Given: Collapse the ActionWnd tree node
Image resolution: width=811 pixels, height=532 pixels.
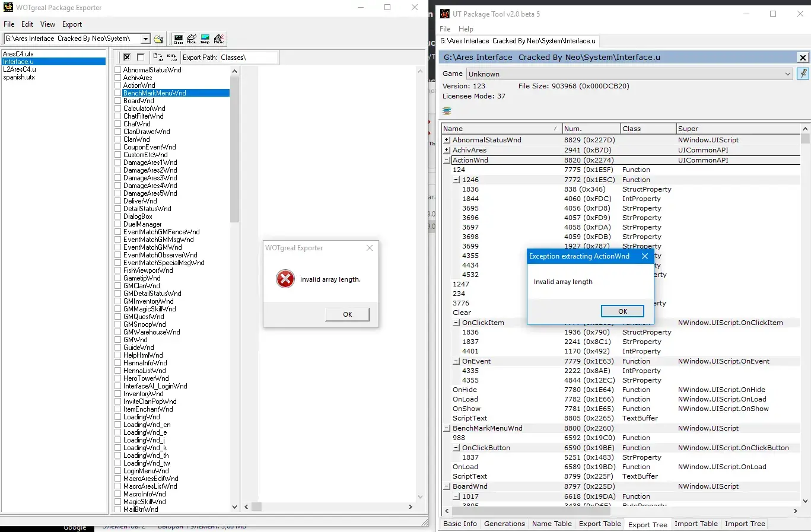Looking at the screenshot, I should coord(447,160).
